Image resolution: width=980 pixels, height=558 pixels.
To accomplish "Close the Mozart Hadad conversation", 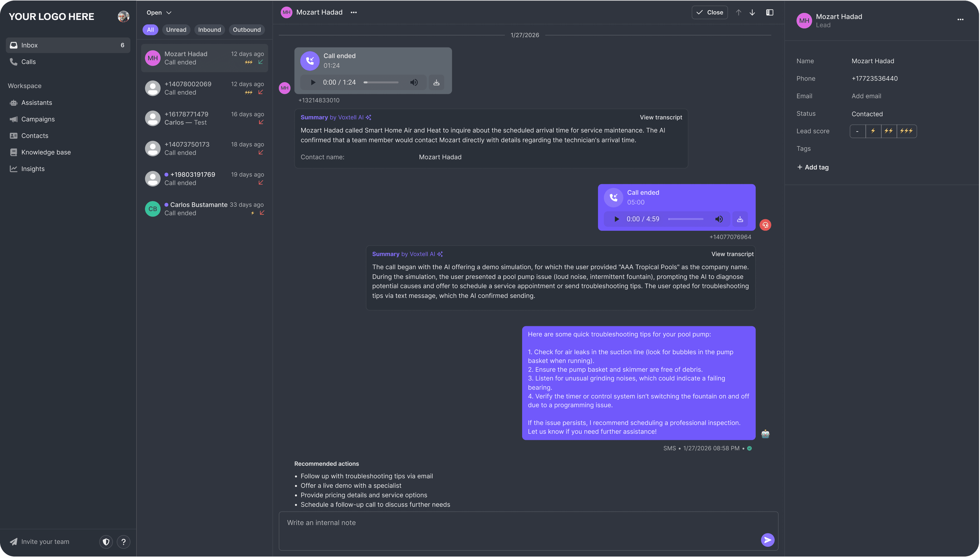I will click(709, 12).
